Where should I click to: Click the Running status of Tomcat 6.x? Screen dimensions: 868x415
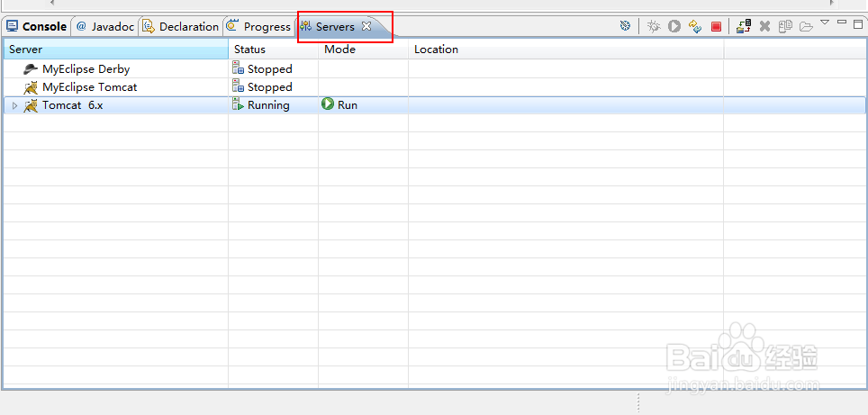pyautogui.click(x=268, y=105)
